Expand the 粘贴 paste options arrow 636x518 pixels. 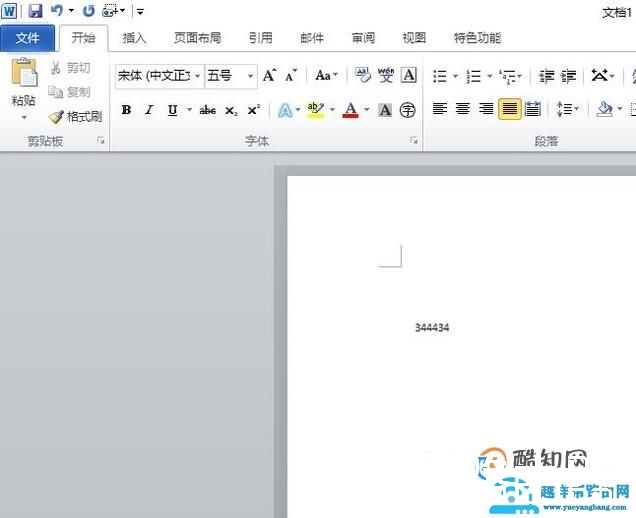(24, 118)
